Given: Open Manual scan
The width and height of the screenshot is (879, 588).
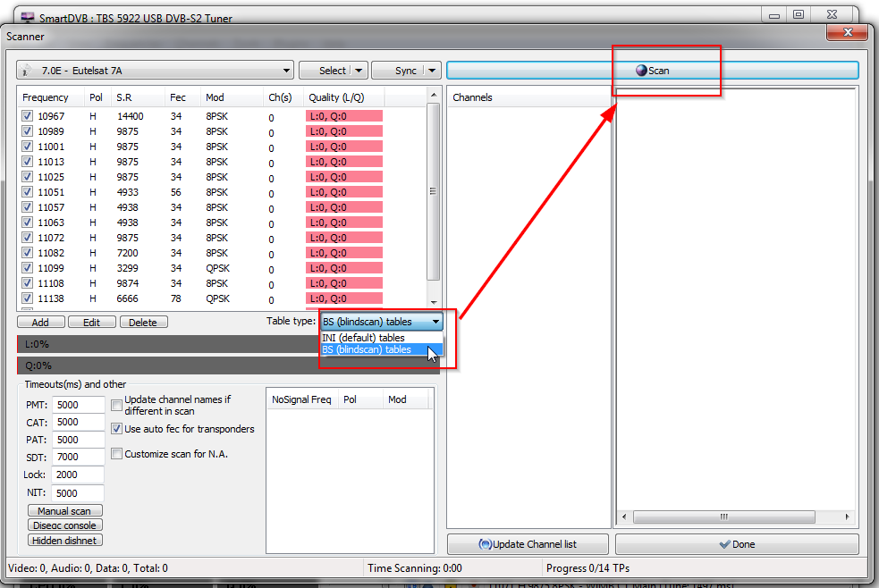Looking at the screenshot, I should coord(65,511).
